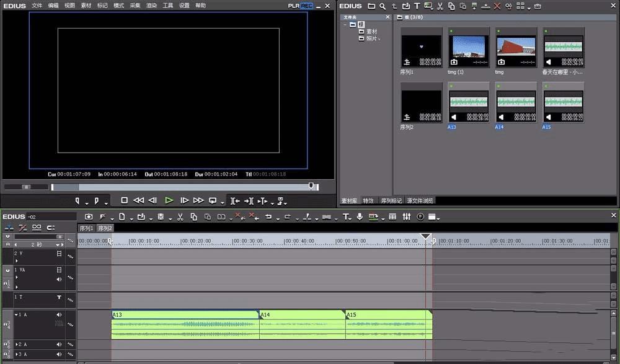Screen dimensions: 620x364
Task: Expand the 2 A audio track
Action: click(x=16, y=344)
